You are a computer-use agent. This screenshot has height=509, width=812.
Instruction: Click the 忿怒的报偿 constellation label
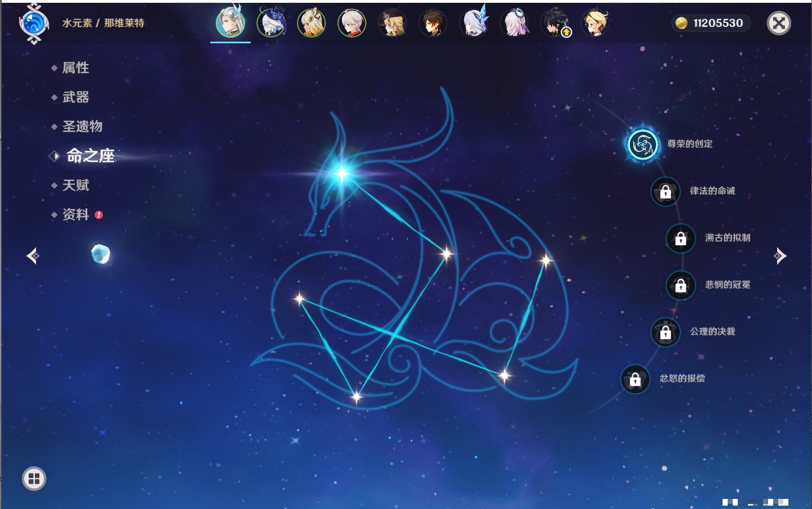[x=682, y=379]
